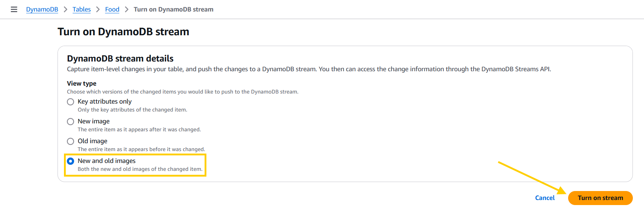644x218 pixels.
Task: Select the Old image radio button
Action: [70, 141]
